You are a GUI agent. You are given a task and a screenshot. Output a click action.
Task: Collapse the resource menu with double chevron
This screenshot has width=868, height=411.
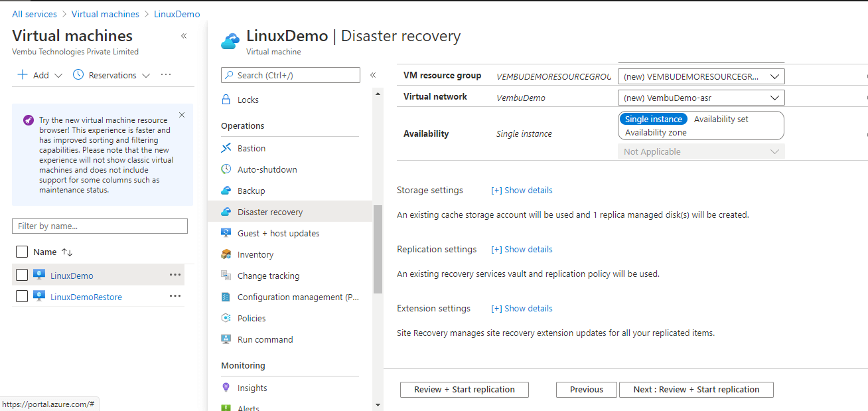tap(373, 75)
